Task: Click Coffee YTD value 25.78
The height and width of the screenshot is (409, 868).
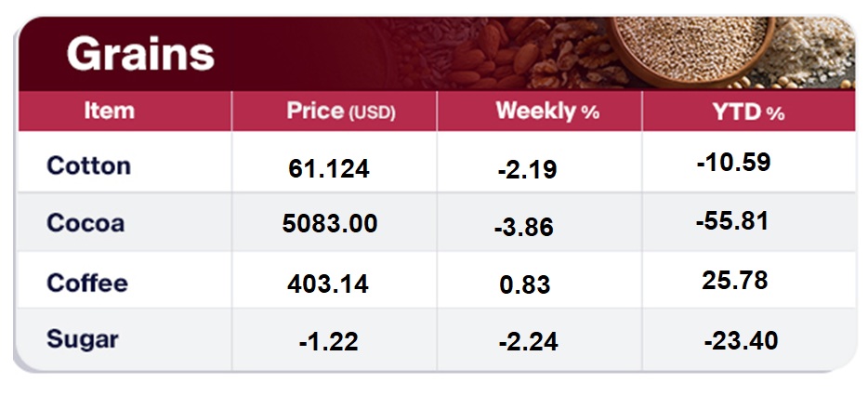Action: [735, 279]
